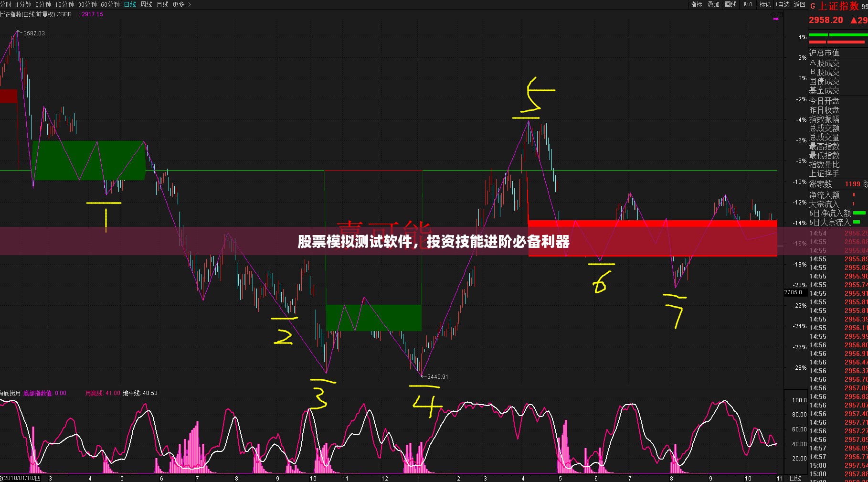Viewport: 868px width, 482px height.
Task: Click the 上证指数(日线.前复权) ZSBB label
Action: pyautogui.click(x=36, y=14)
